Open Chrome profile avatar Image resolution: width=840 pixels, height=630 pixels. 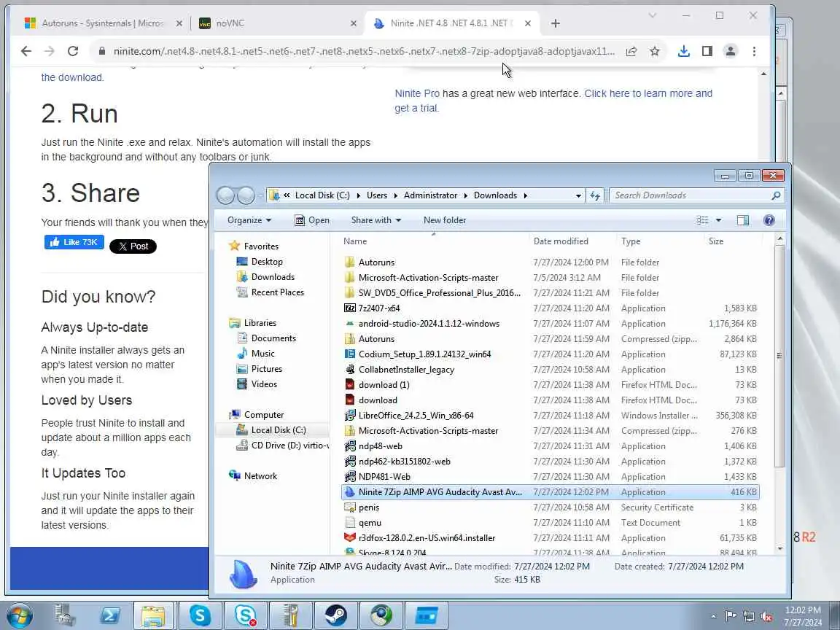730,52
